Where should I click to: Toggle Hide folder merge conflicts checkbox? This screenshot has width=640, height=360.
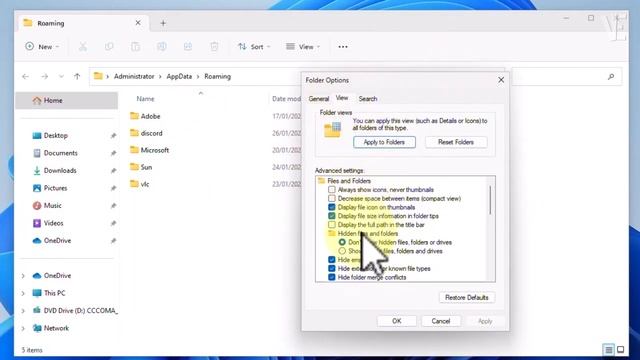pyautogui.click(x=332, y=278)
